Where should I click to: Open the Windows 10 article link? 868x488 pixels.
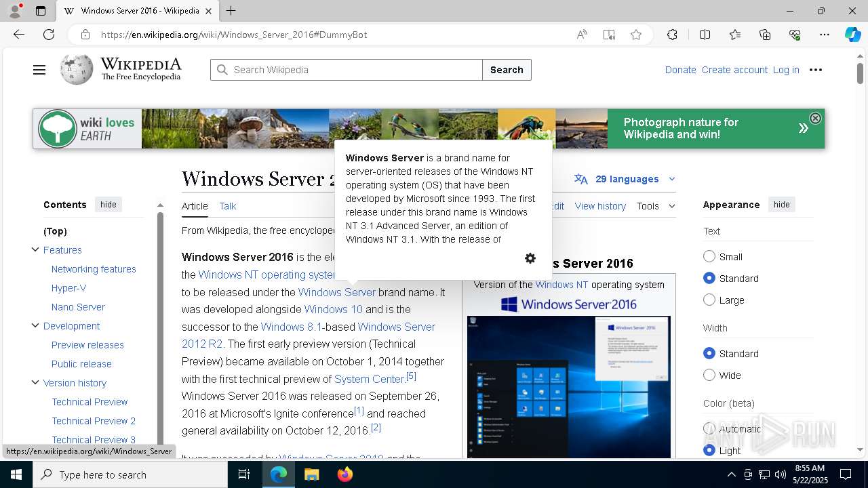pyautogui.click(x=334, y=309)
